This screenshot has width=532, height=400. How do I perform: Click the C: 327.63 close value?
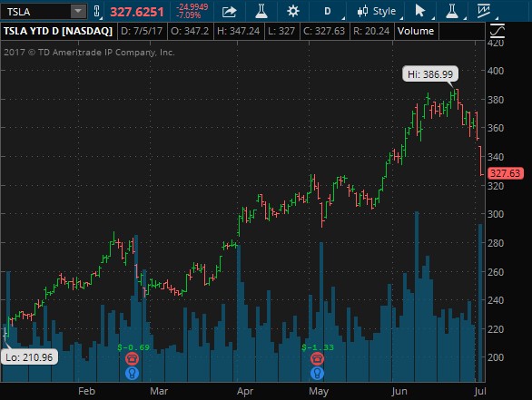[324, 31]
